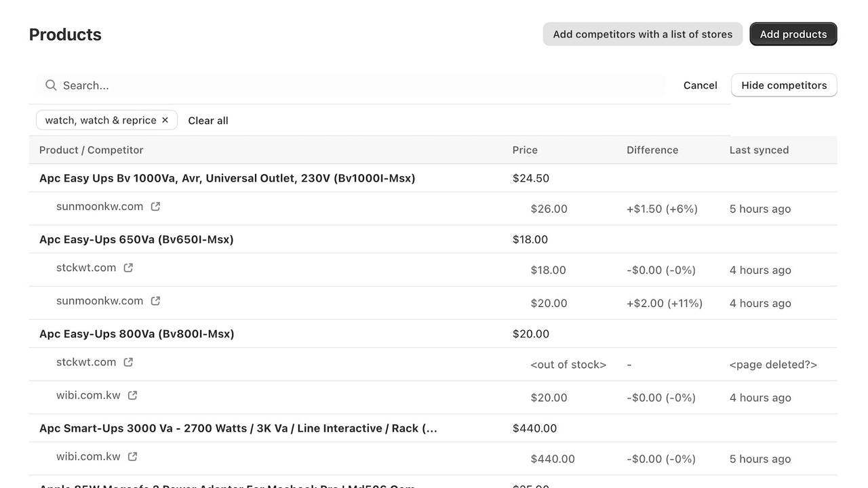Open product Apc Easy Ups Bv 1000Va, Avr
868x488 pixels.
point(227,178)
